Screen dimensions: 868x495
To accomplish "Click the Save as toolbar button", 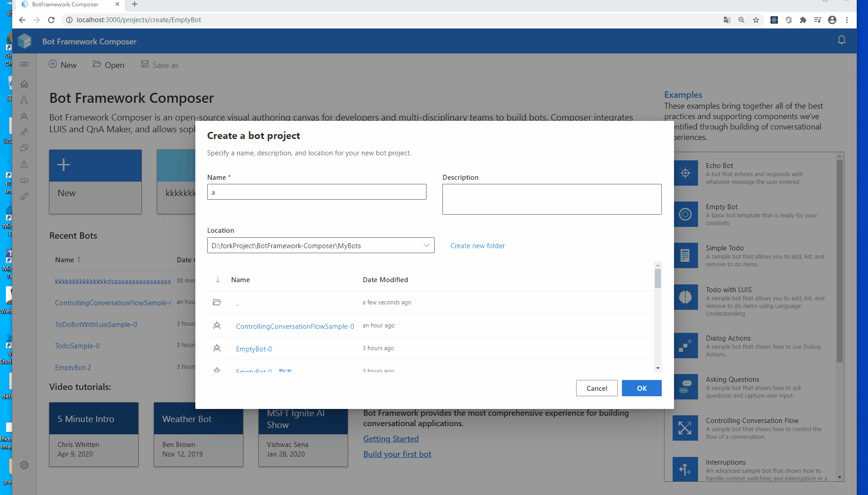I will tap(160, 65).
